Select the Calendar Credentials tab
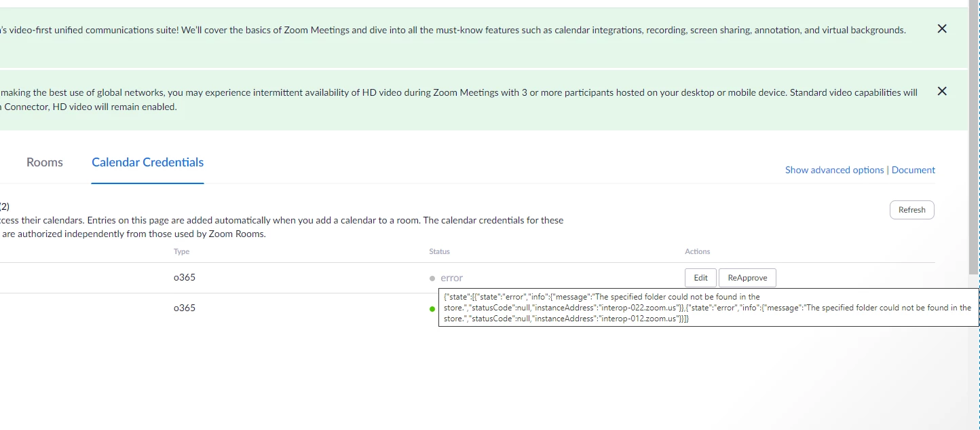The image size is (980, 430). coord(148,162)
